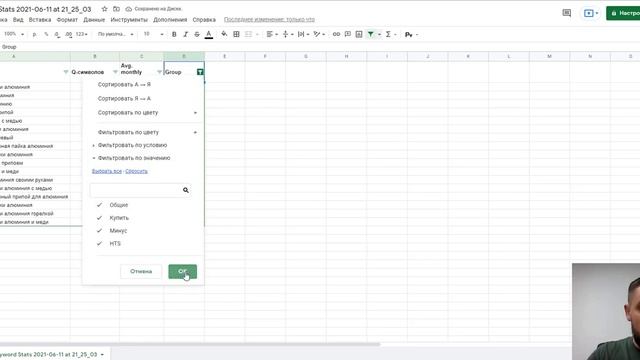
Task: Open the comment history icon
Action: [567, 13]
